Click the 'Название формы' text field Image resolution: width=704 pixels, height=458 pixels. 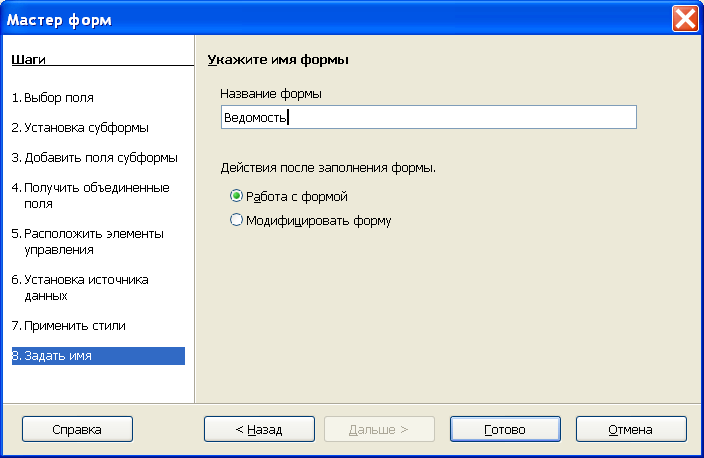coord(428,117)
